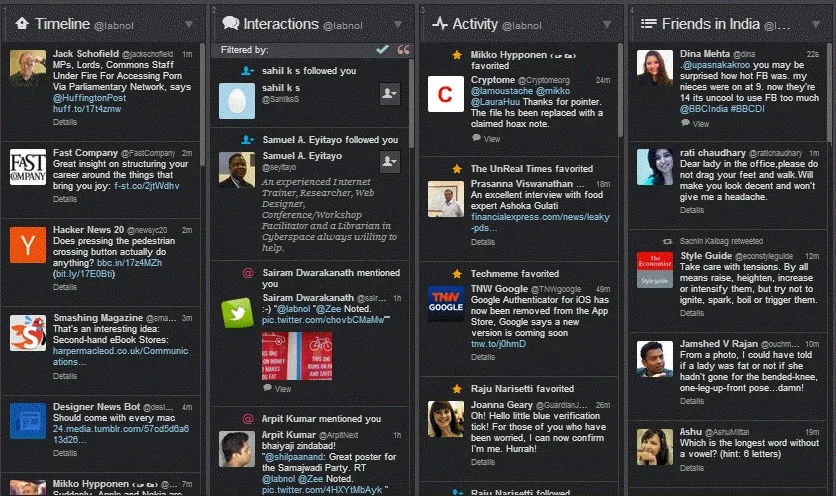Open Timeline column options arrow
The image size is (836, 496).
pos(189,25)
